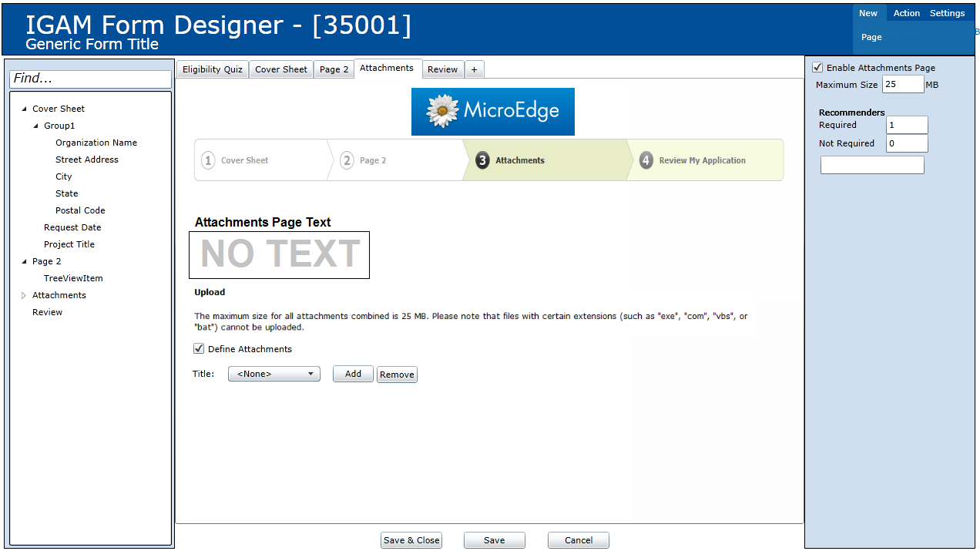Collapse the Cover Sheet tree node
Viewport: 980px width, 551px height.
(x=24, y=109)
